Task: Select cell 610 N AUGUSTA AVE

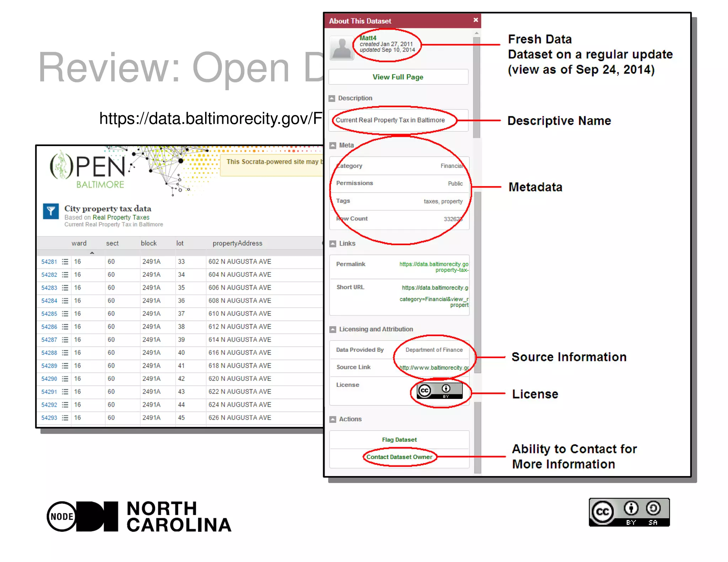Action: pyautogui.click(x=240, y=314)
